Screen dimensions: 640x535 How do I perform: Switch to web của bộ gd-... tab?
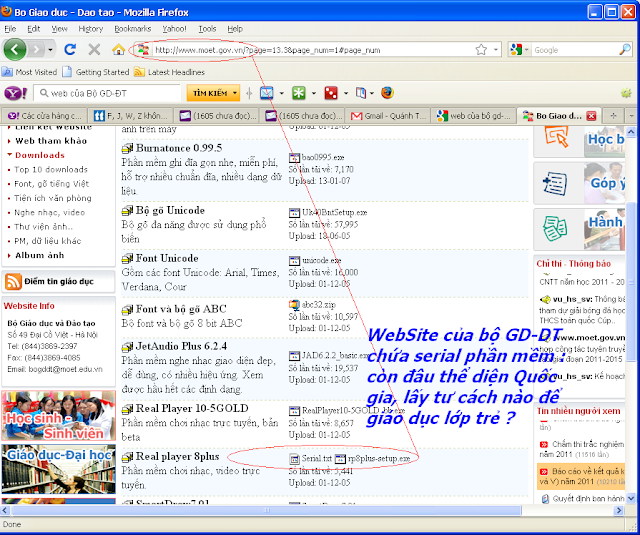click(x=473, y=116)
